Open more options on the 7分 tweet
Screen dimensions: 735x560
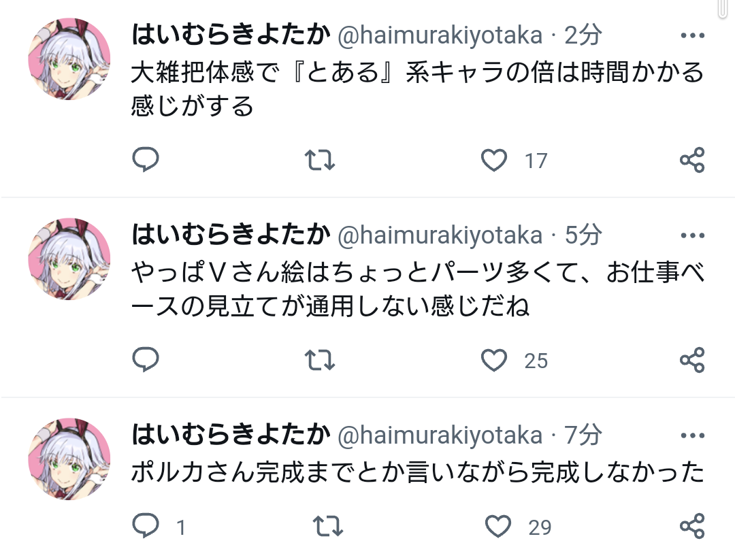(692, 435)
